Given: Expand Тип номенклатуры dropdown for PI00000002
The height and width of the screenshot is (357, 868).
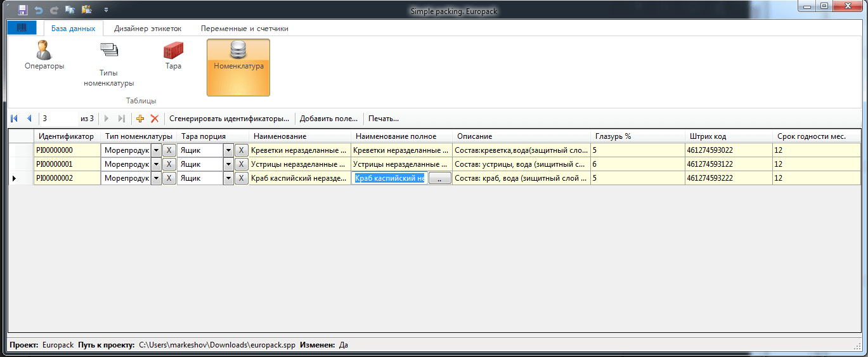Looking at the screenshot, I should point(156,179).
